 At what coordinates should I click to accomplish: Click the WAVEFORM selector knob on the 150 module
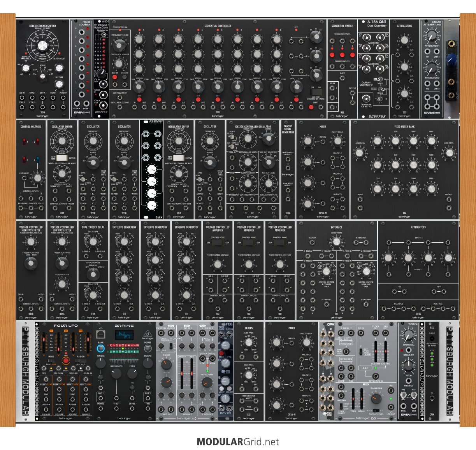pos(376,399)
